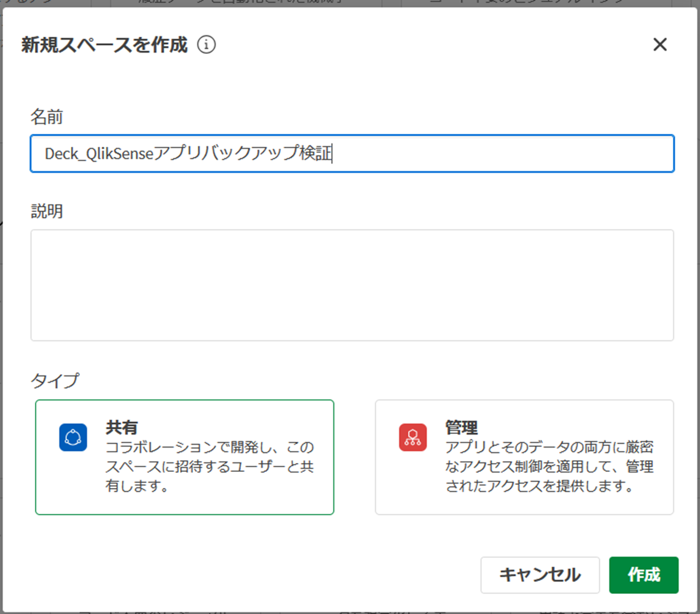700x614 pixels.
Task: Click the empty 説明 description box
Action: (x=352, y=284)
